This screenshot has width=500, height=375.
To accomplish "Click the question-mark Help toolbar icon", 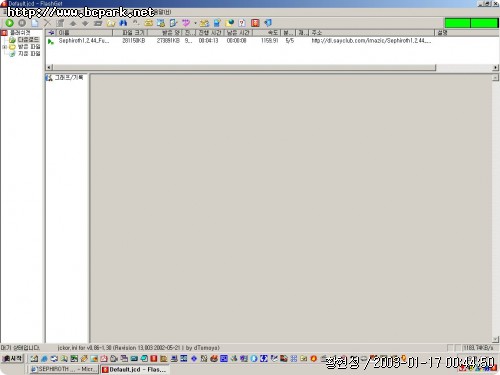I will (x=242, y=23).
